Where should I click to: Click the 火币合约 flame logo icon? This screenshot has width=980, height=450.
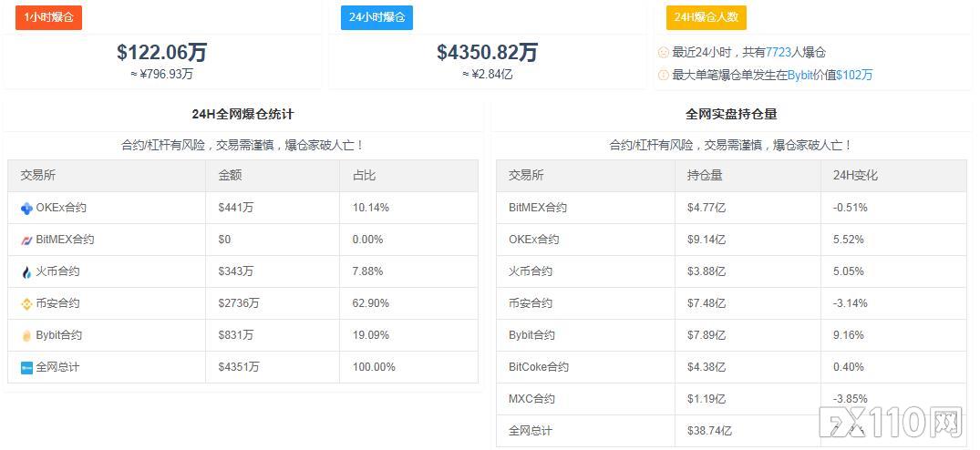26,272
